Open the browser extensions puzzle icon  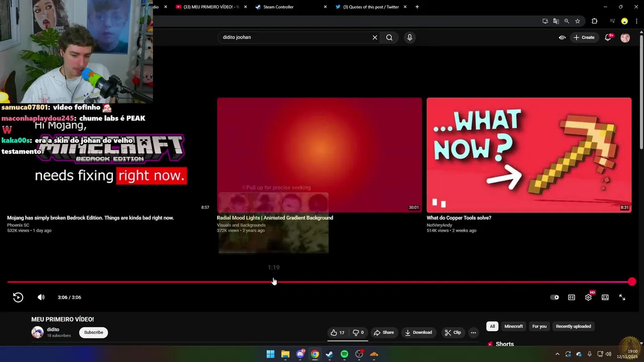[x=595, y=21]
